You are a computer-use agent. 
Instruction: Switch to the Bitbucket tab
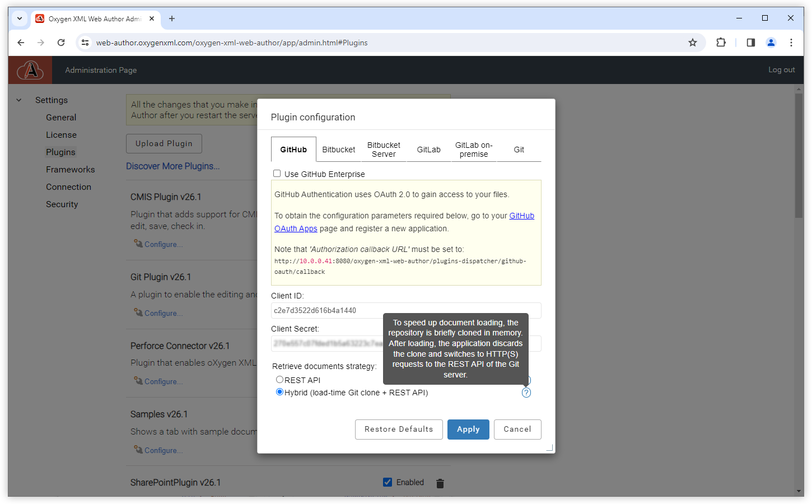[x=339, y=150]
